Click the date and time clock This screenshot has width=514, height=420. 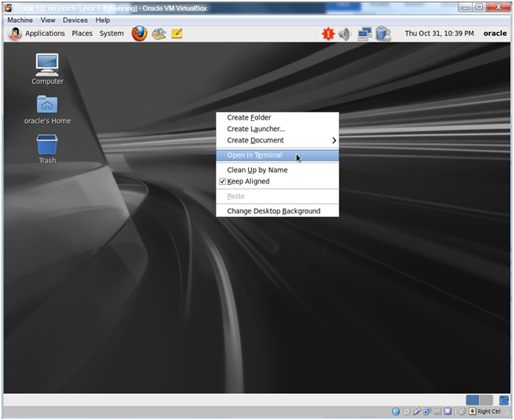439,34
